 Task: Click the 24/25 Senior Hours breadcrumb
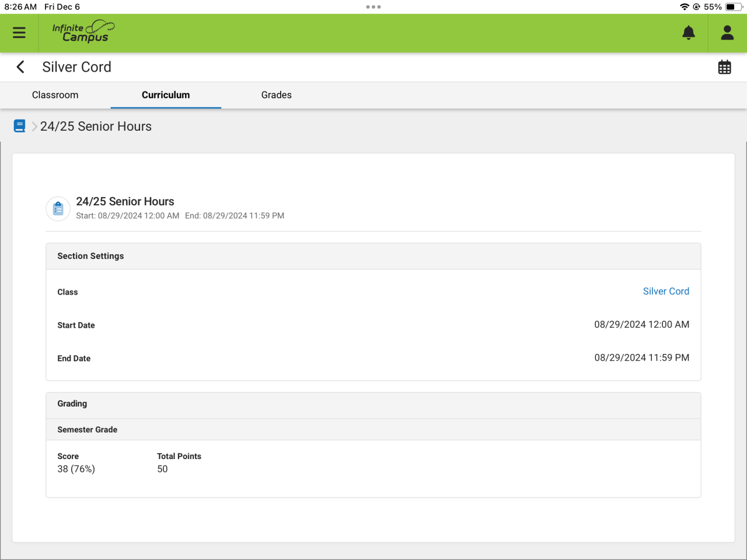pos(96,127)
